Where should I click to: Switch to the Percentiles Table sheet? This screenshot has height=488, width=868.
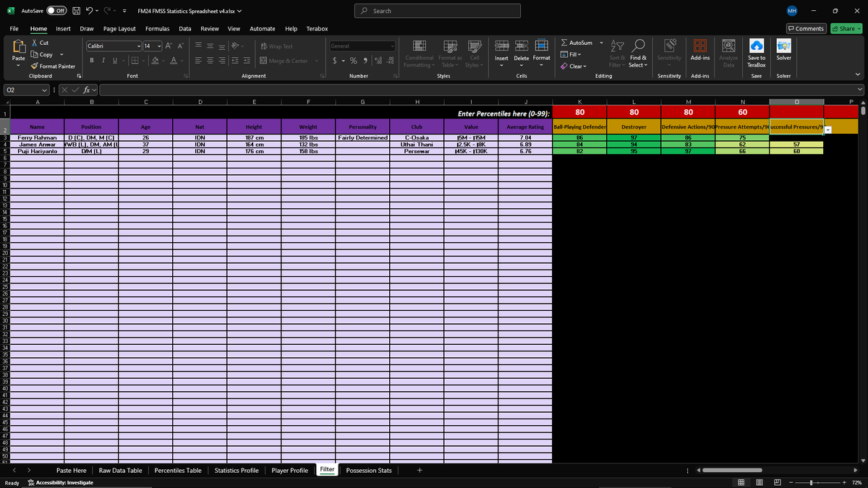click(178, 470)
